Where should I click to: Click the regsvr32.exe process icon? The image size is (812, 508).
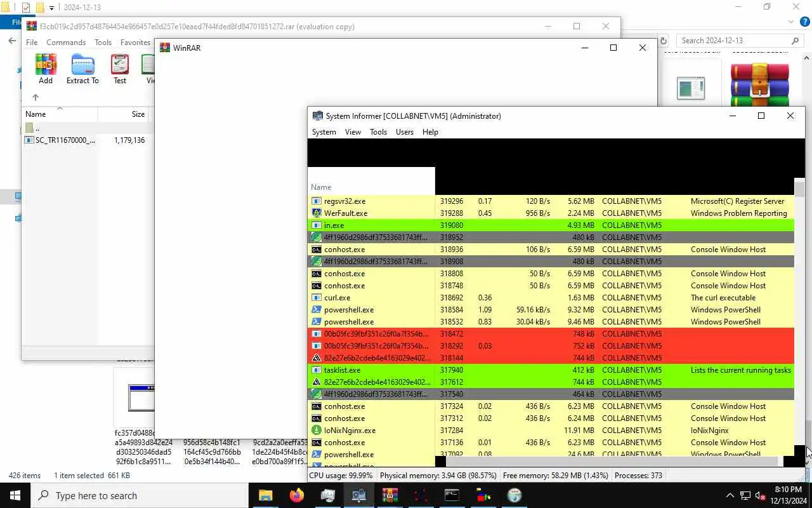tap(317, 201)
